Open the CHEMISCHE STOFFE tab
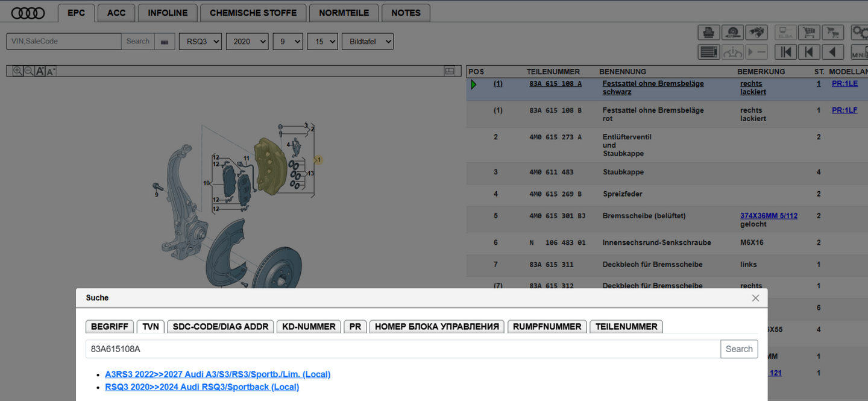This screenshot has width=868, height=401. point(253,13)
